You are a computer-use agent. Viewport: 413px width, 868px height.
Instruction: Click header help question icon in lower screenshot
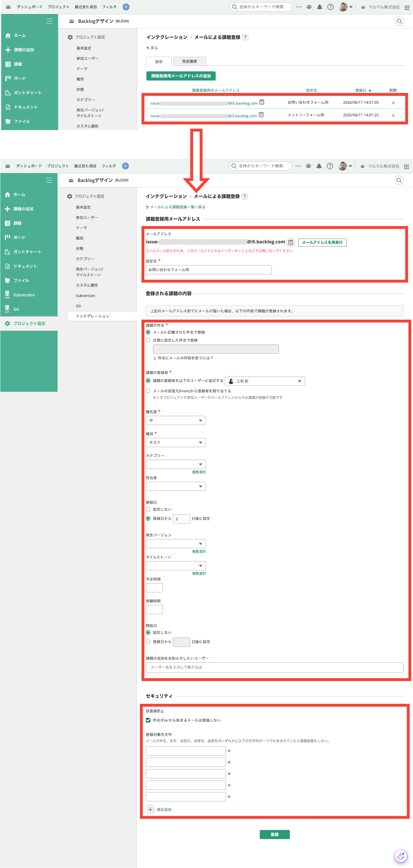330,166
